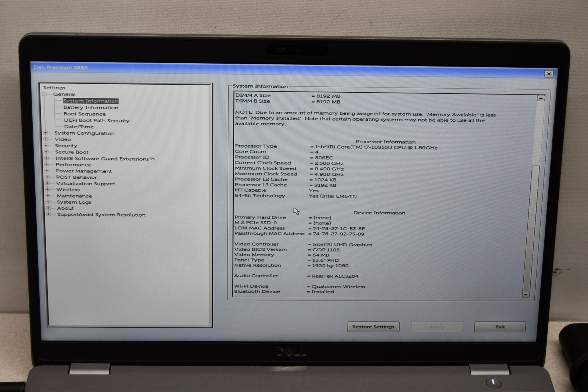Expand the Security settings node
Viewport: 588px width, 392px height.
[46, 146]
